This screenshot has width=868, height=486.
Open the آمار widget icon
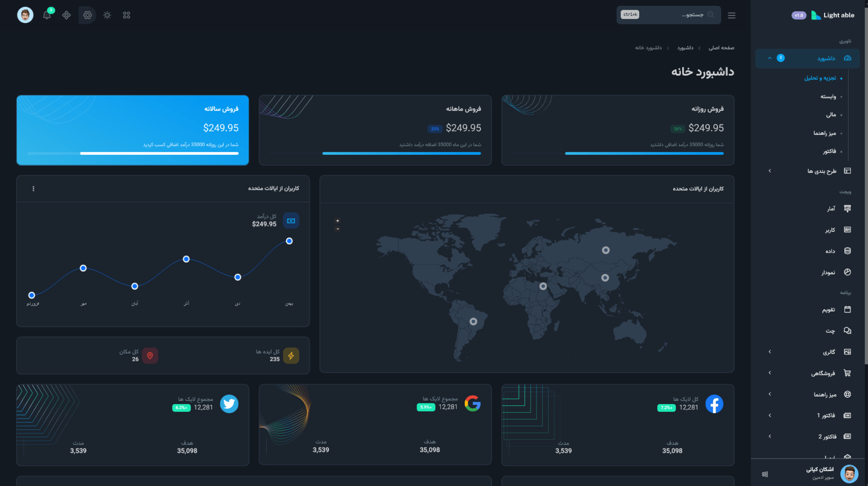tap(847, 209)
